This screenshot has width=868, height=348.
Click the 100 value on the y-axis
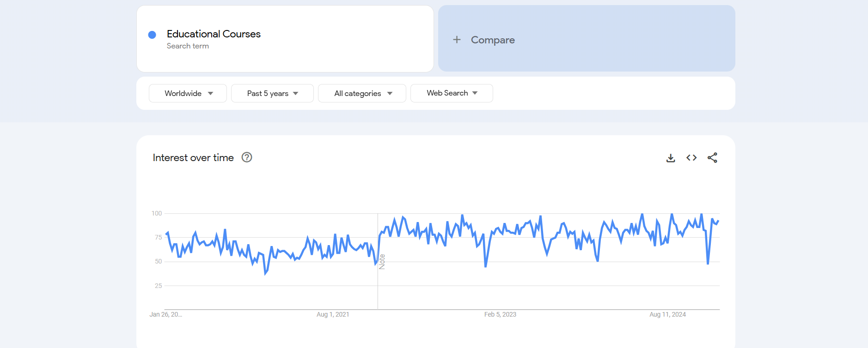[x=157, y=213]
